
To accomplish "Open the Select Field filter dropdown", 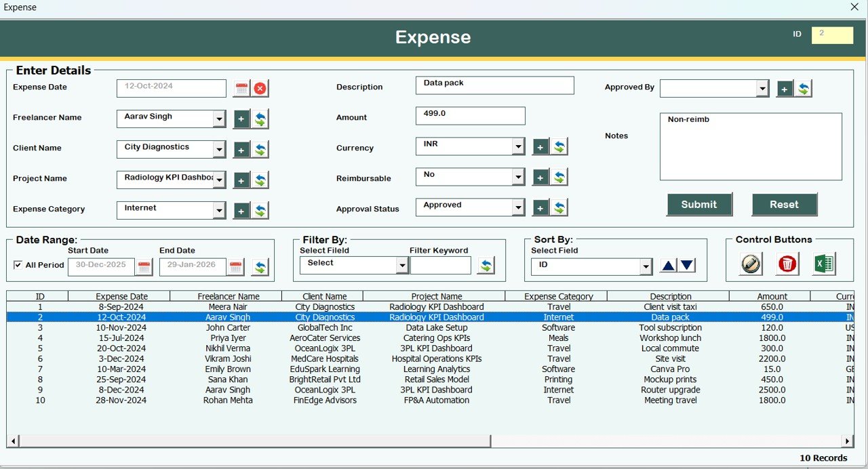I will point(401,264).
